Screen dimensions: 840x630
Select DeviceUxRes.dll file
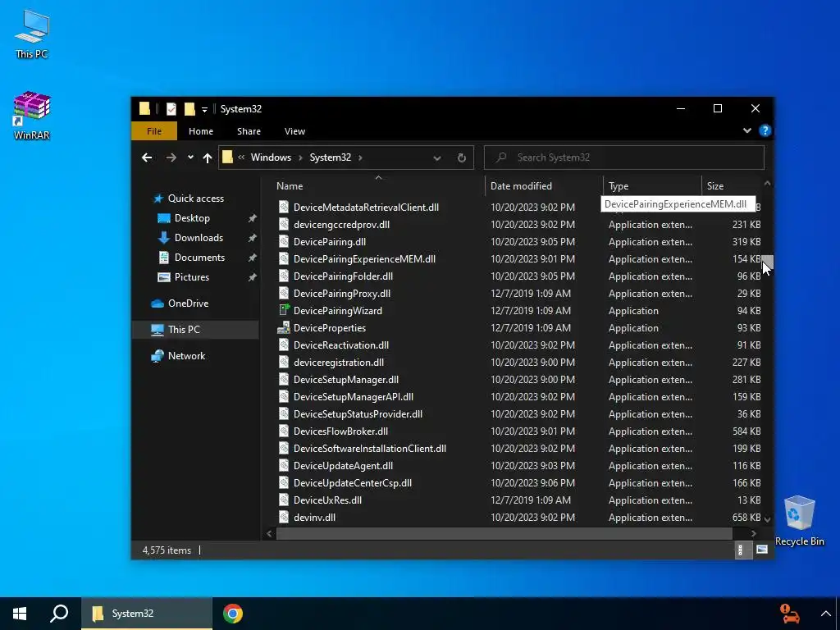tap(327, 500)
